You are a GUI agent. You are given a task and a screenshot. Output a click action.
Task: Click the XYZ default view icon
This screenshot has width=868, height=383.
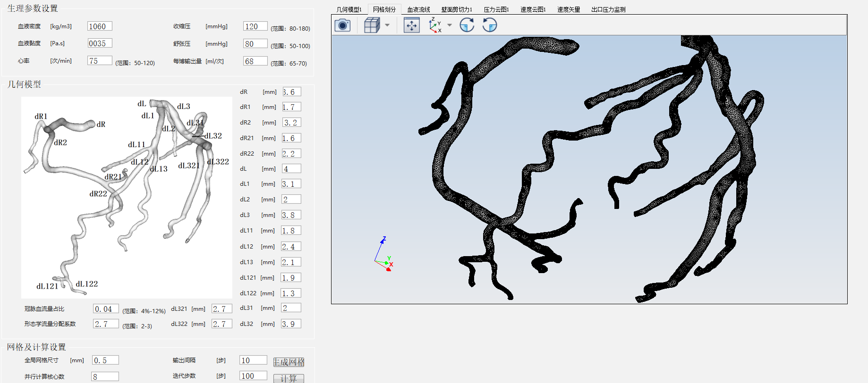click(434, 25)
